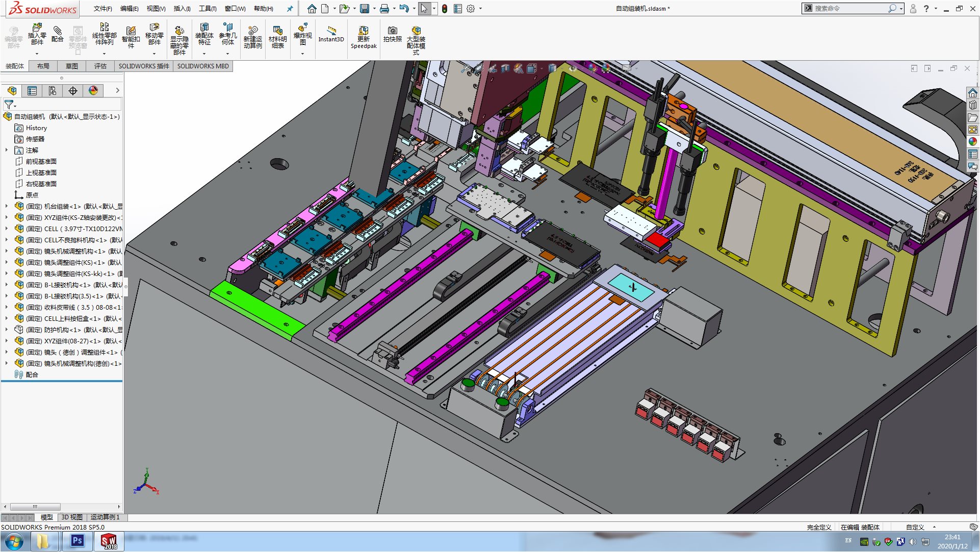This screenshot has height=552, width=980.
Task: Expand the 机台组装<1> tree node
Action: [7, 207]
